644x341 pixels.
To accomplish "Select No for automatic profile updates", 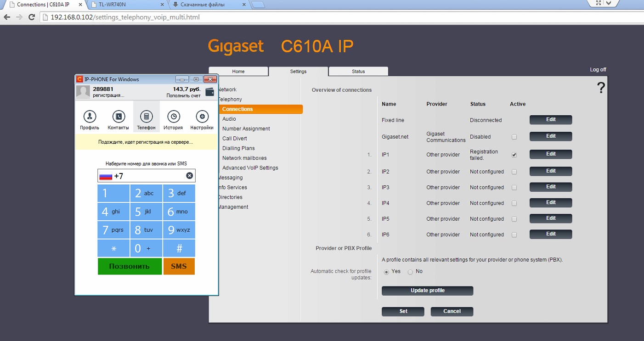I will (x=410, y=272).
